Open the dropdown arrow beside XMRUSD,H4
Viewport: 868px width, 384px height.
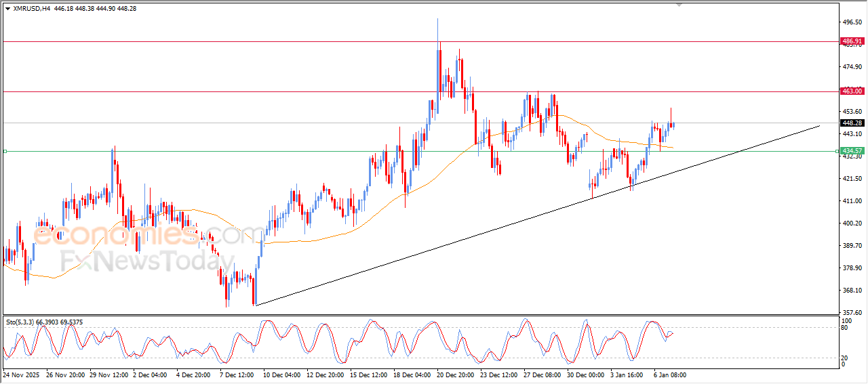(7, 9)
